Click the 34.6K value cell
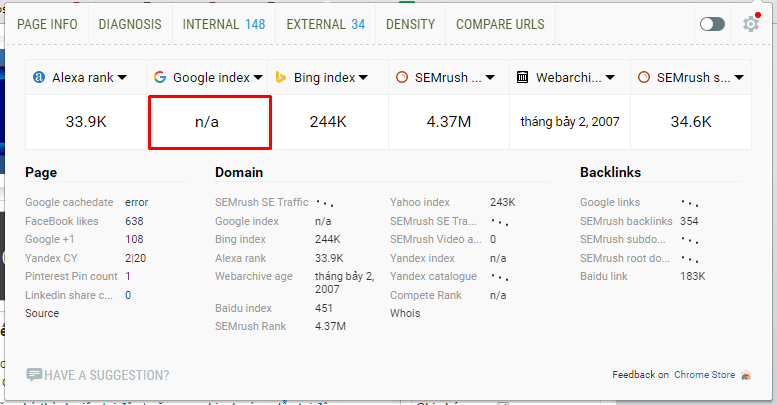The height and width of the screenshot is (405, 777). pos(691,122)
